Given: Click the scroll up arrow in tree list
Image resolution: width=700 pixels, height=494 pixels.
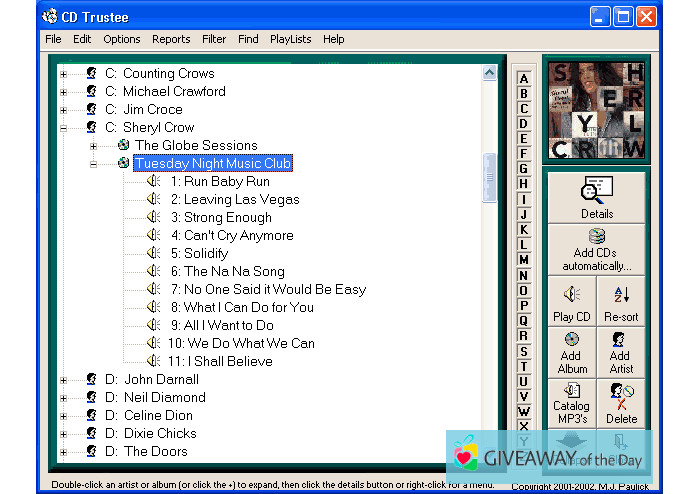Looking at the screenshot, I should (x=490, y=73).
